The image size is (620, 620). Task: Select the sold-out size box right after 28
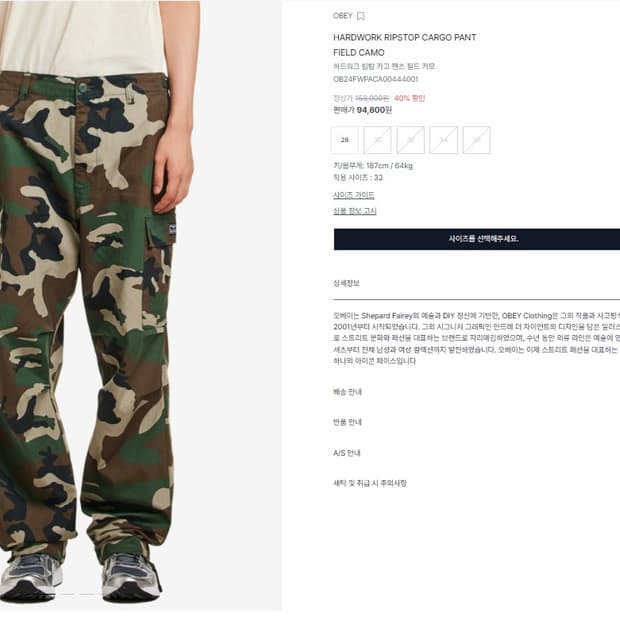pyautogui.click(x=378, y=140)
